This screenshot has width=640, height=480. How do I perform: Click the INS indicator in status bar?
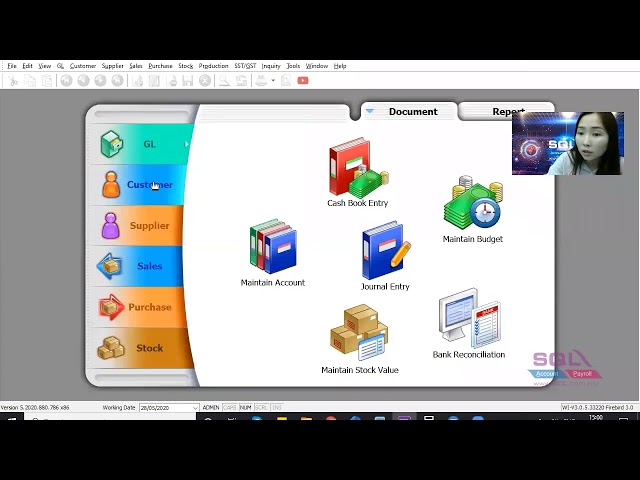tap(277, 407)
